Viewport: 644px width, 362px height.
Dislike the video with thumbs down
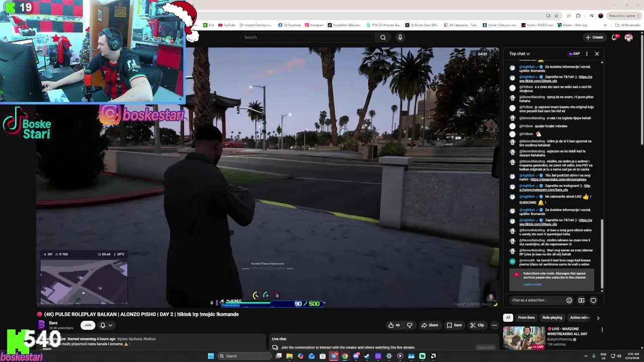(410, 325)
